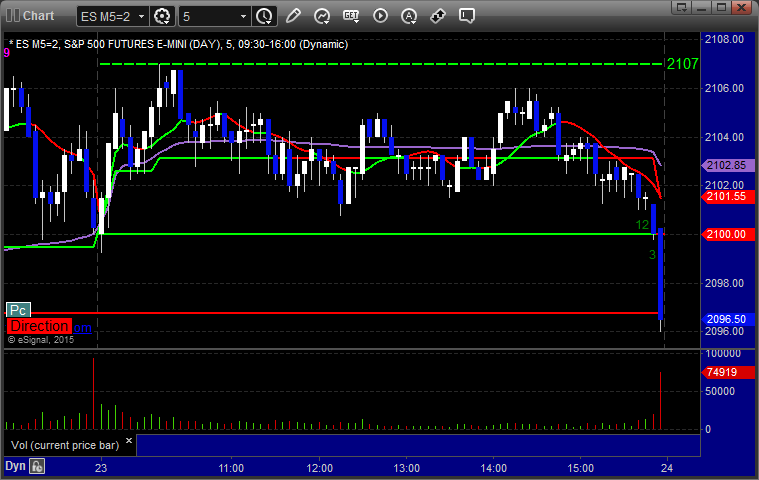Click the 2108.00 price axis label
The image size is (759, 480).
(725, 39)
